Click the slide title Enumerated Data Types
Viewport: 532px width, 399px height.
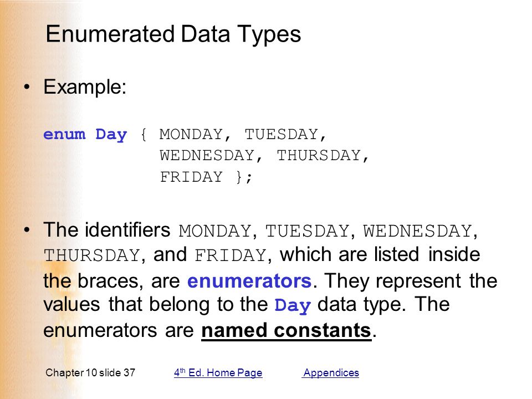pyautogui.click(x=173, y=34)
